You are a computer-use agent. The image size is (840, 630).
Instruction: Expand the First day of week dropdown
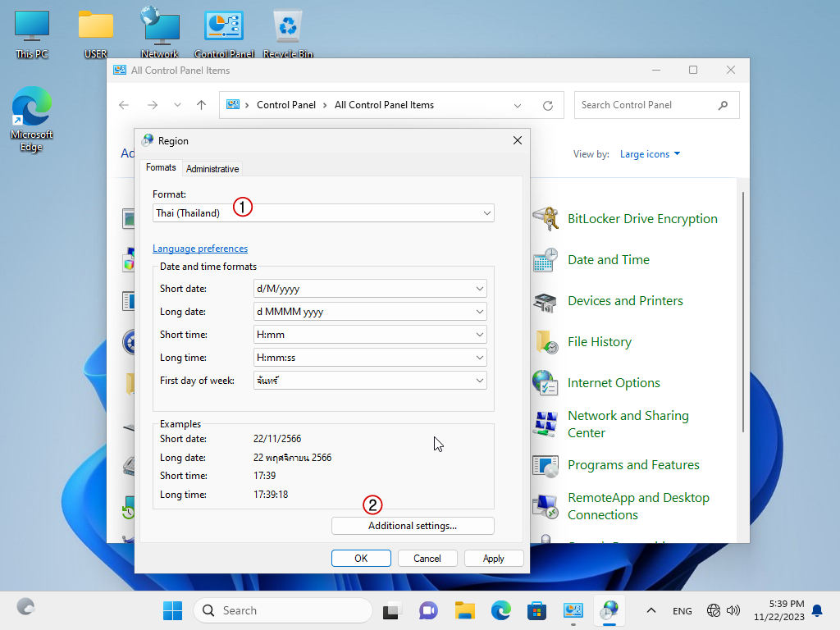click(371, 381)
